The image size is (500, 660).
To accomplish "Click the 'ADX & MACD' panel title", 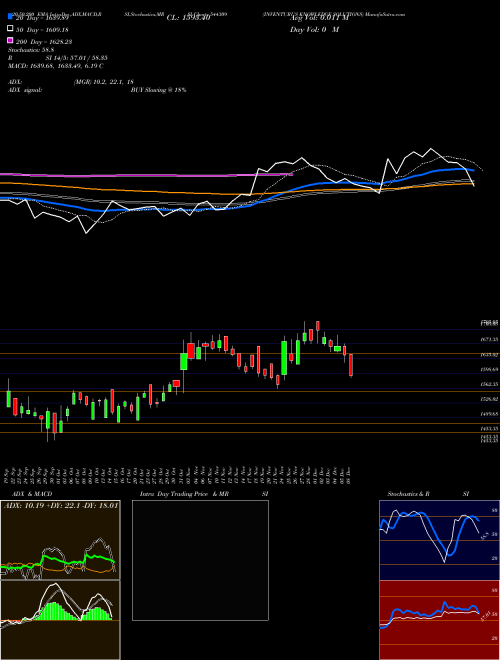I will (32, 494).
